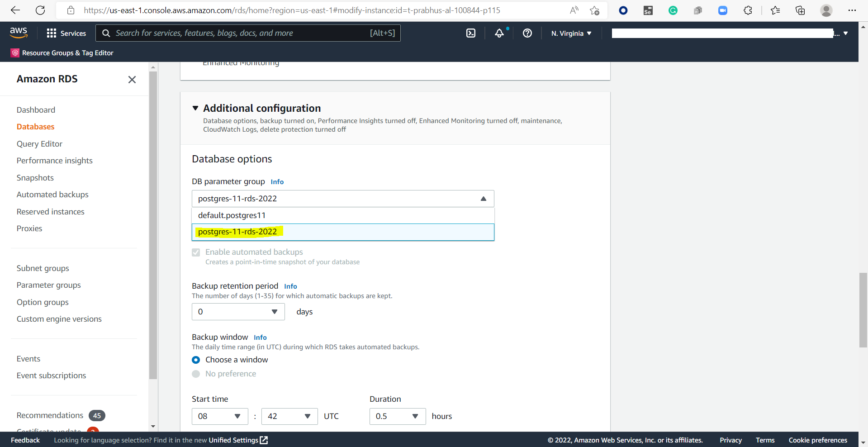Open Subnet groups in the sidebar
This screenshot has height=447, width=868.
[43, 268]
